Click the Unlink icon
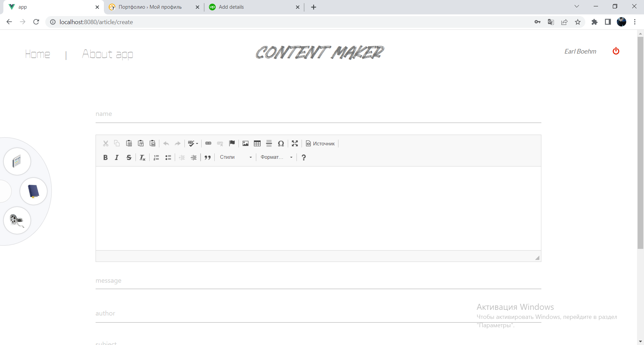 (x=220, y=143)
